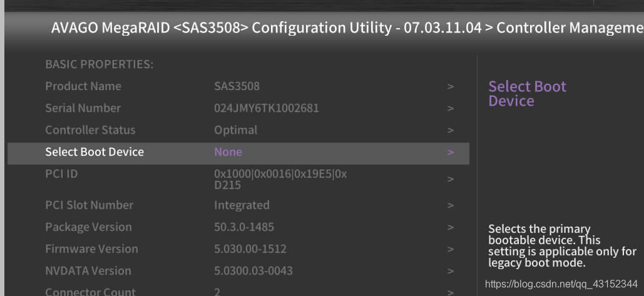Click the chevron on the Controller Status row

[x=451, y=131]
